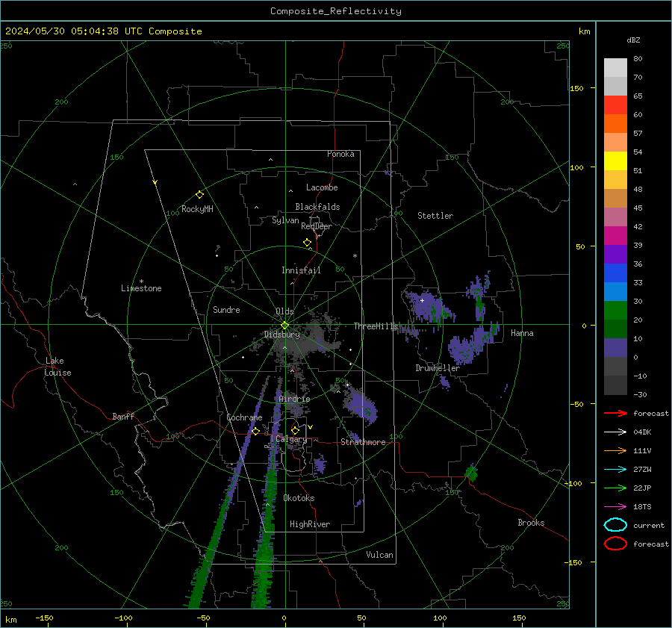Select the white 04DK arrow icon
The image size is (672, 628).
coord(615,432)
